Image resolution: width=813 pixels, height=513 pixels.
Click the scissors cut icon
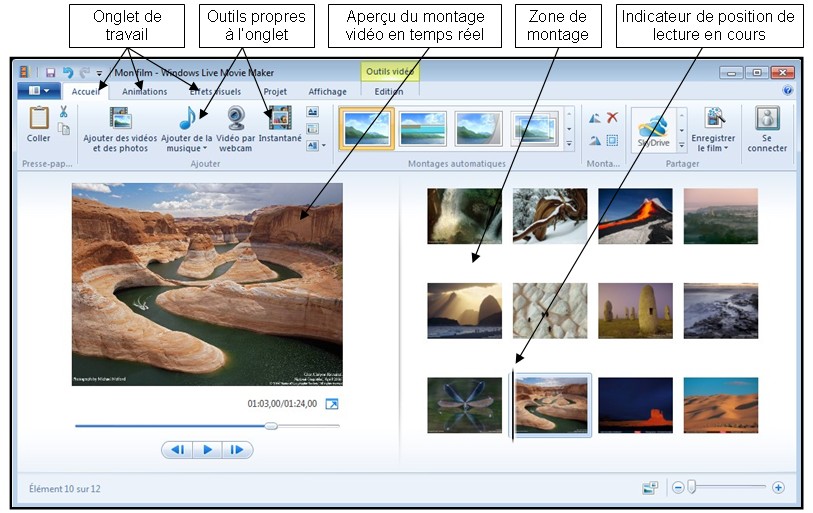tap(63, 112)
